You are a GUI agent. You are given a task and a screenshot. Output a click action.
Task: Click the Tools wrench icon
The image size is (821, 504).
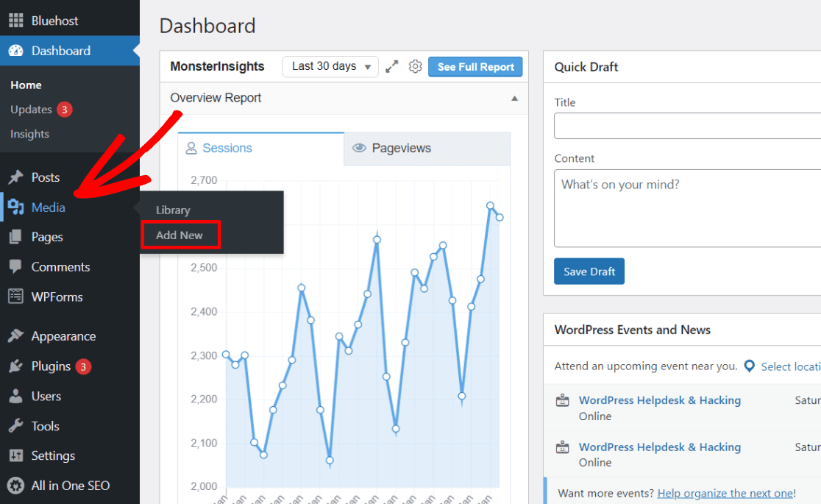(15, 426)
